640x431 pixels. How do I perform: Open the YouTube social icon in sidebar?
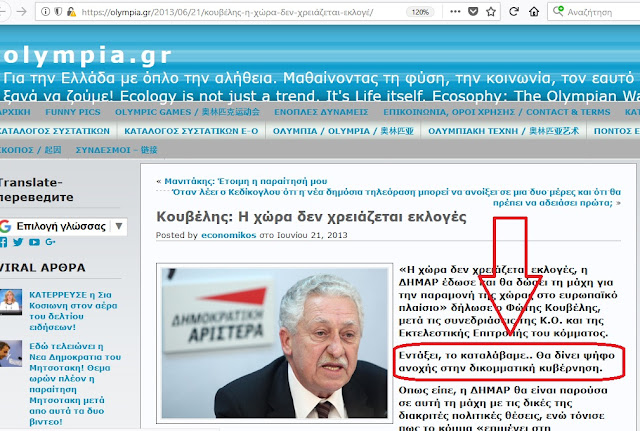[34, 242]
